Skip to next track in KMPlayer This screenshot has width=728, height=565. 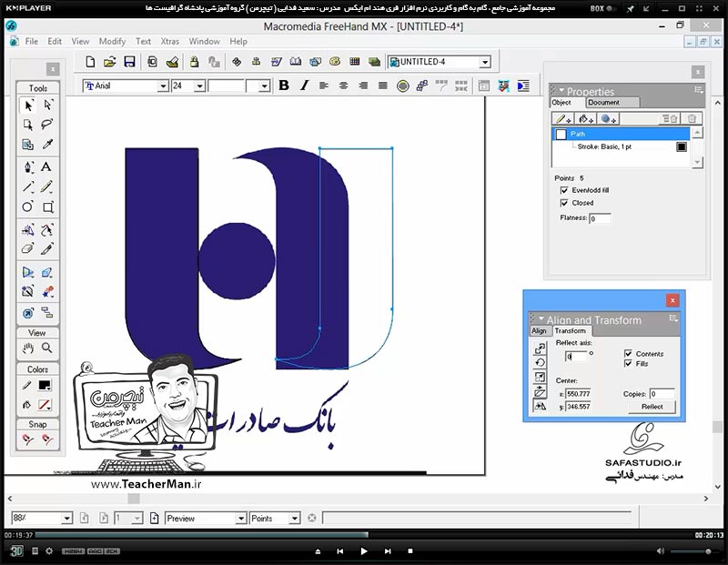(x=388, y=551)
